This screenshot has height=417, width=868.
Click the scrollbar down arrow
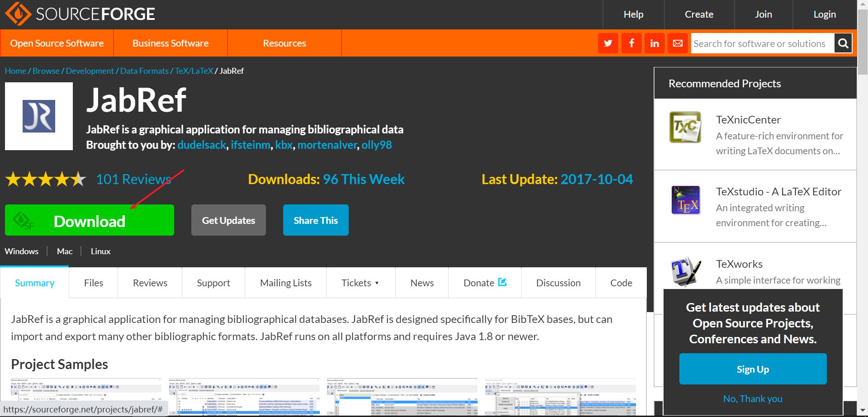click(863, 411)
